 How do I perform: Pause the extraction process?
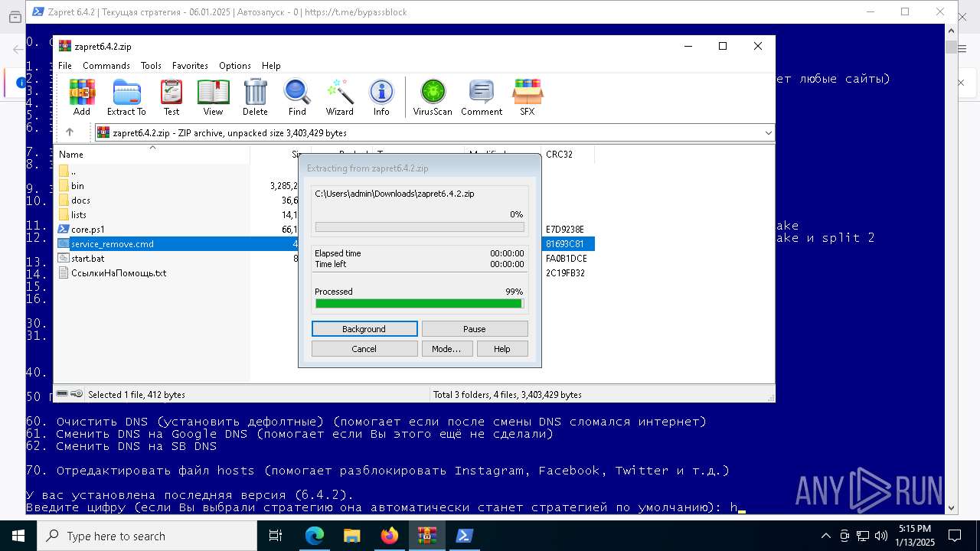coord(475,329)
